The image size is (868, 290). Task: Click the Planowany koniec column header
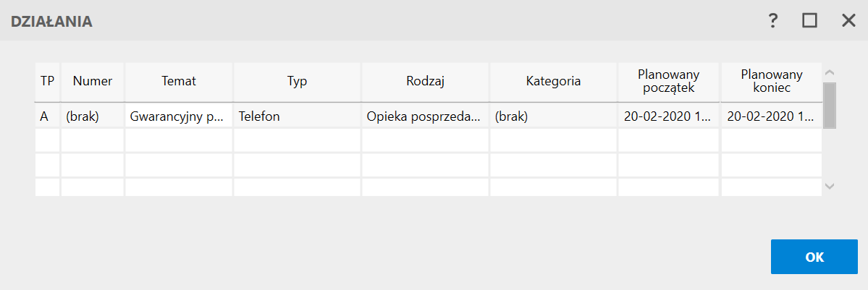coord(771,81)
